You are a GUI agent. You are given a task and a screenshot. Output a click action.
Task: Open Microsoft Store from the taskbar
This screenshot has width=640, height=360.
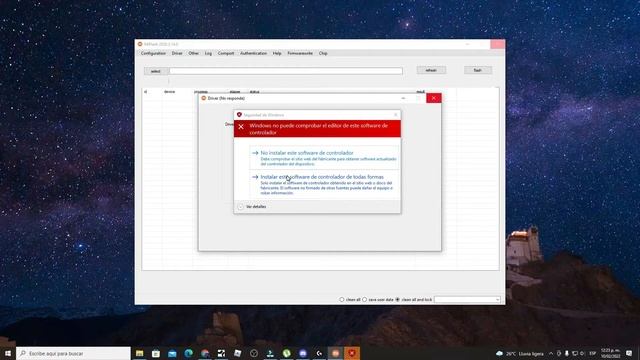[156, 353]
